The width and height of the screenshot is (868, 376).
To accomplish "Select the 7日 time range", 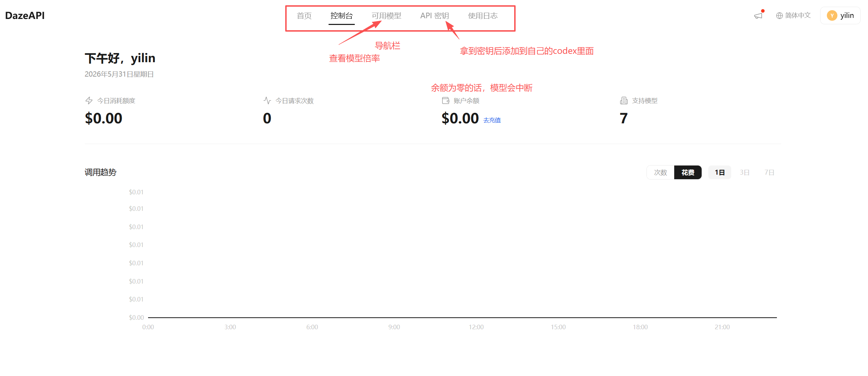I will pyautogui.click(x=769, y=173).
